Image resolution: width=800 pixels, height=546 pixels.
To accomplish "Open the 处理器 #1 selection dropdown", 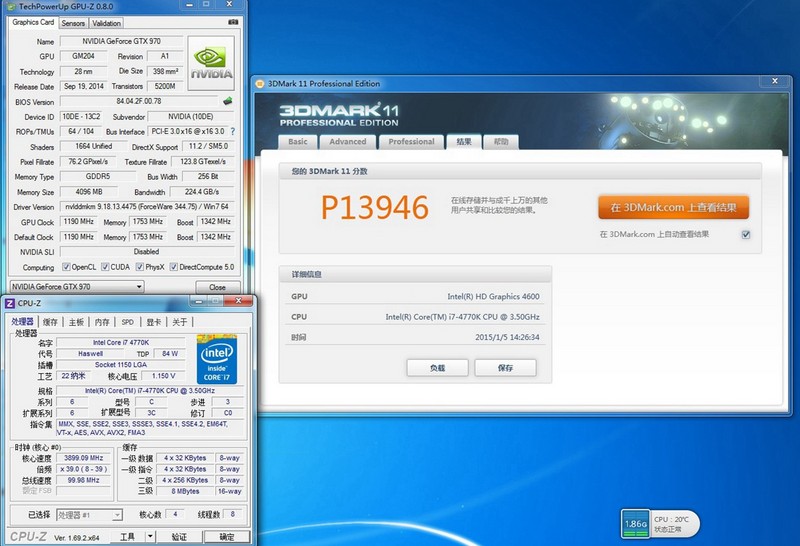I will point(89,515).
